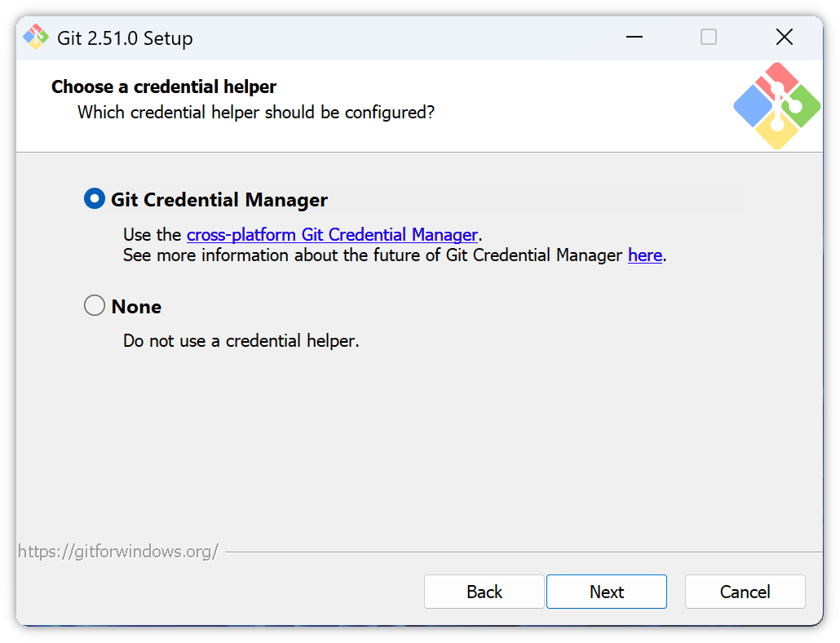Screen dimensions: 840x643
Task: Click the "See more information" description text
Action: point(373,255)
